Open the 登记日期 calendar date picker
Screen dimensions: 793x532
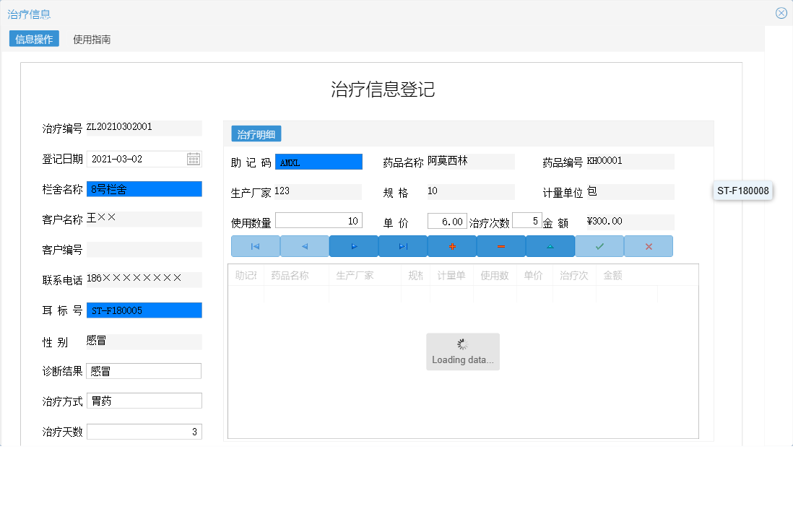192,158
